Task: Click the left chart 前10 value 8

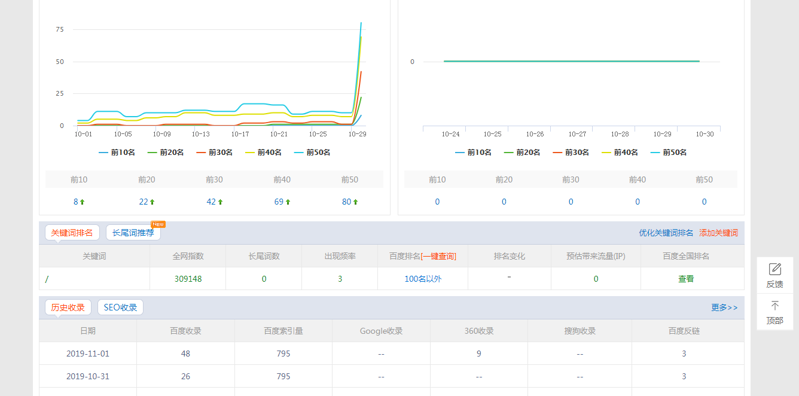Action: coord(75,202)
